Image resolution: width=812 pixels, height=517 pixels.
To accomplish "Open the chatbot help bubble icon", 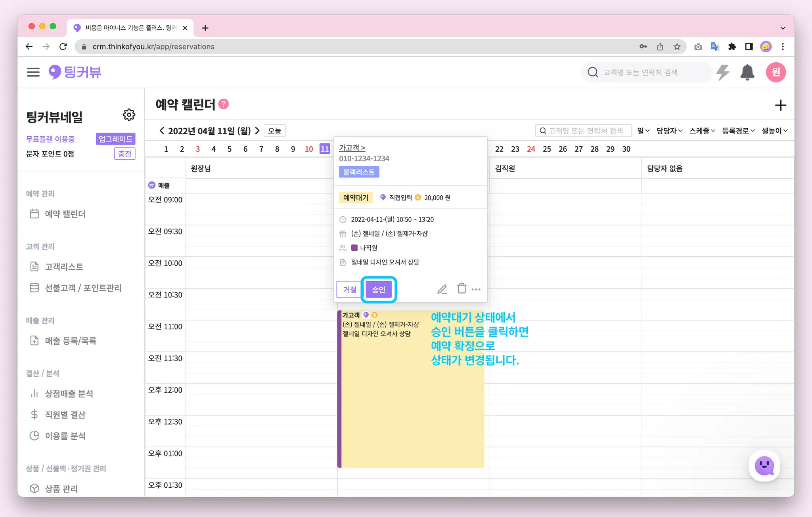I will 764,466.
